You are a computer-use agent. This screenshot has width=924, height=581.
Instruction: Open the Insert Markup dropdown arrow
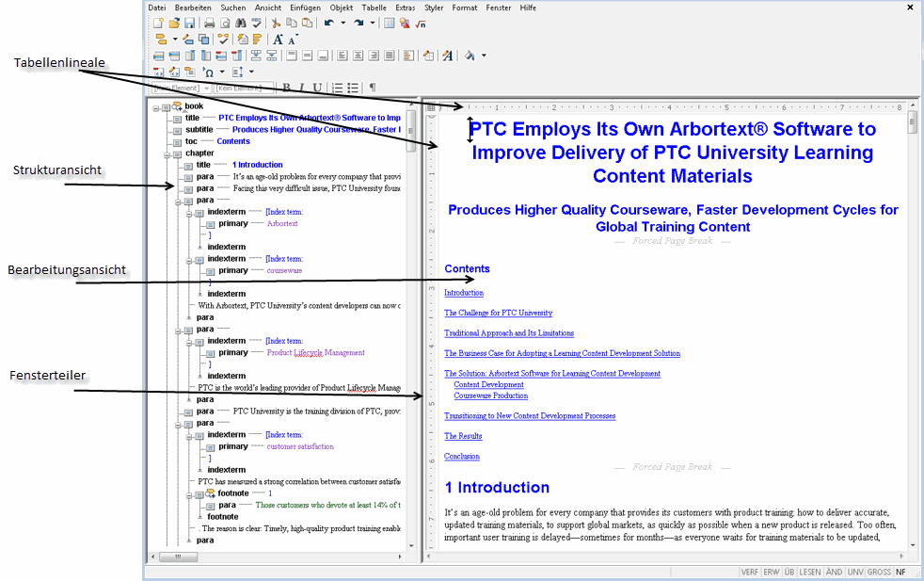point(175,40)
